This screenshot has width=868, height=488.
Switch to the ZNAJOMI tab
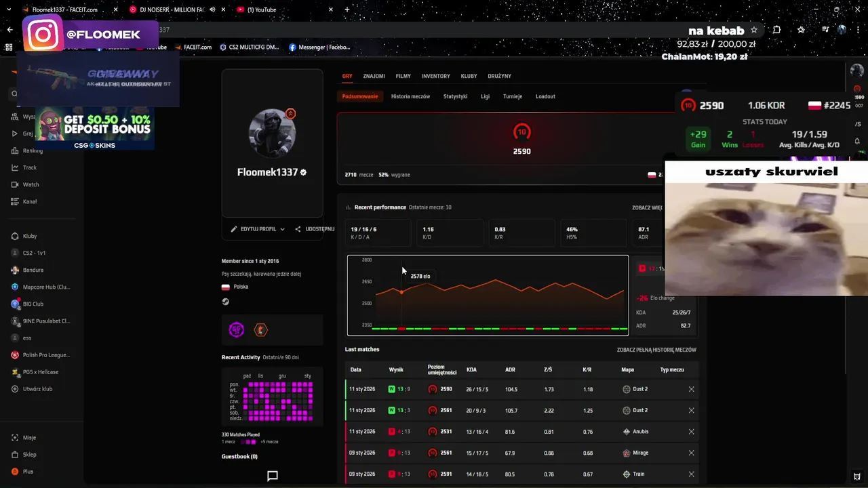374,76
